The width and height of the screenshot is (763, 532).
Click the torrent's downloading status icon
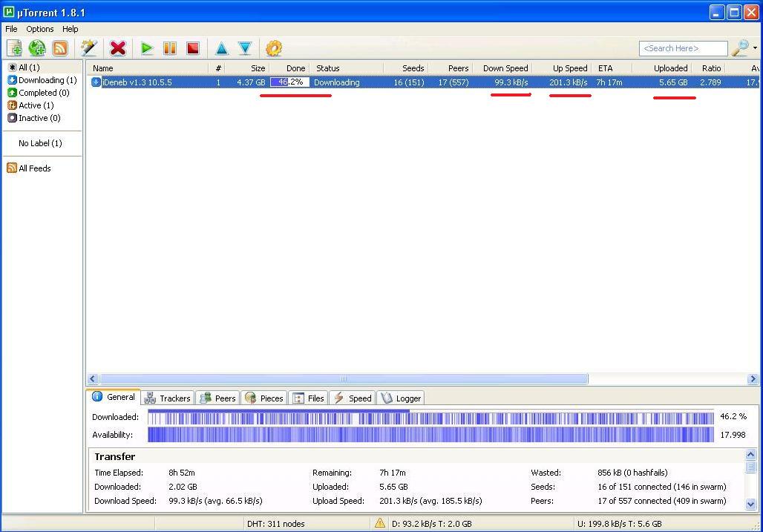(96, 82)
